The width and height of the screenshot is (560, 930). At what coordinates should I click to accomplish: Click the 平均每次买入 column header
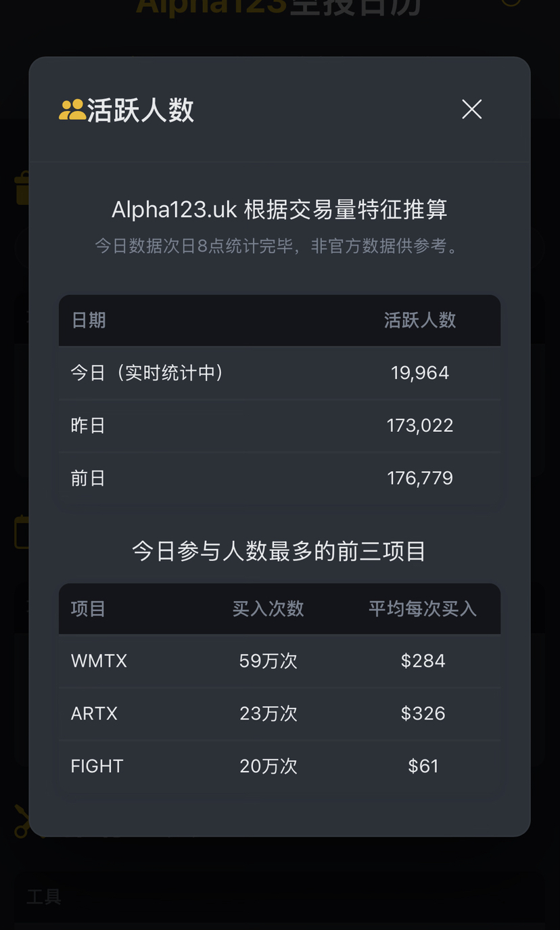tap(423, 608)
